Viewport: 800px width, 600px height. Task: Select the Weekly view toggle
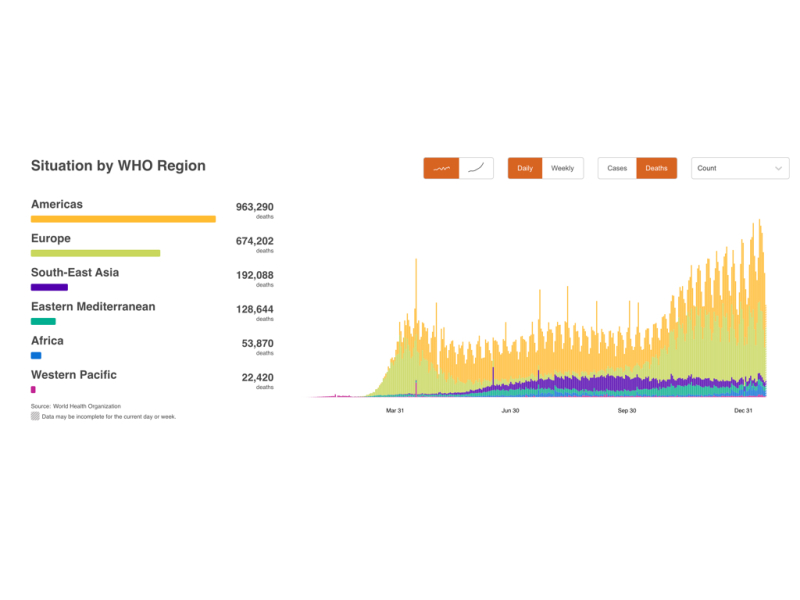point(562,168)
